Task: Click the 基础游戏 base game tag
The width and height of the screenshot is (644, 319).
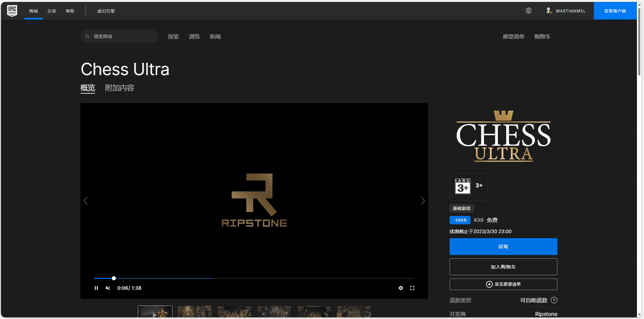Action: tap(461, 209)
